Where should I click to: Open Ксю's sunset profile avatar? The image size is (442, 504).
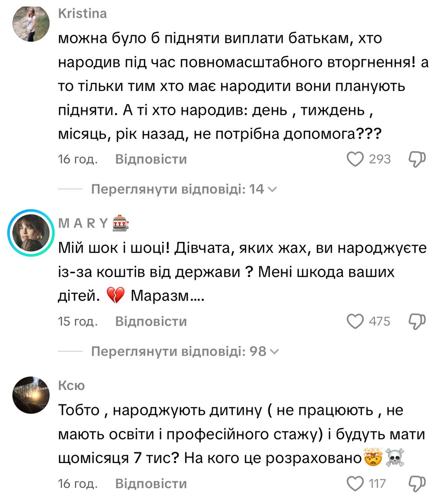(x=31, y=395)
